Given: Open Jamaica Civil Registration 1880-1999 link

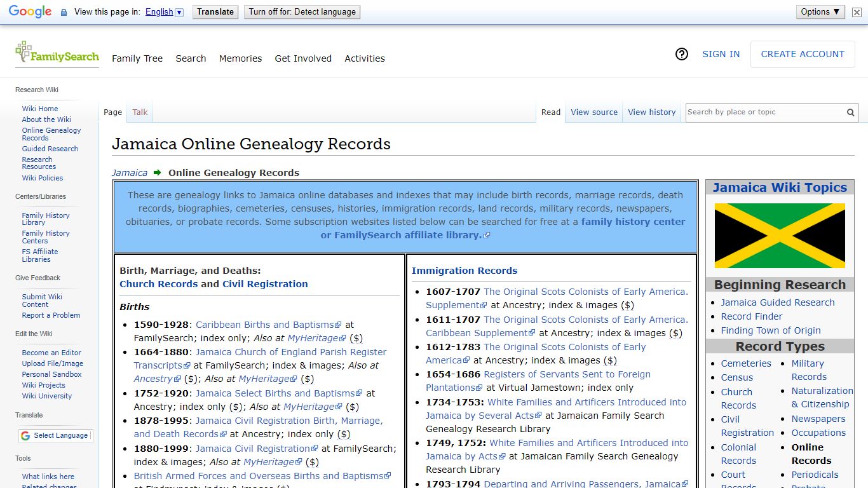Looking at the screenshot, I should (256, 449).
